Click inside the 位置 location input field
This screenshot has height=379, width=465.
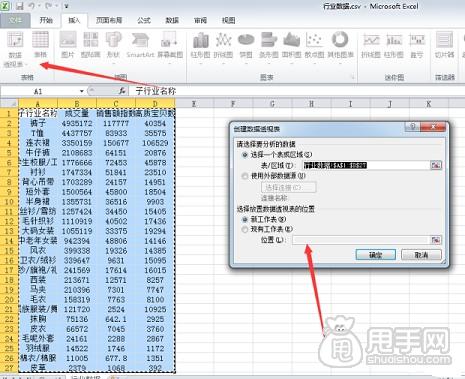pyautogui.click(x=361, y=240)
